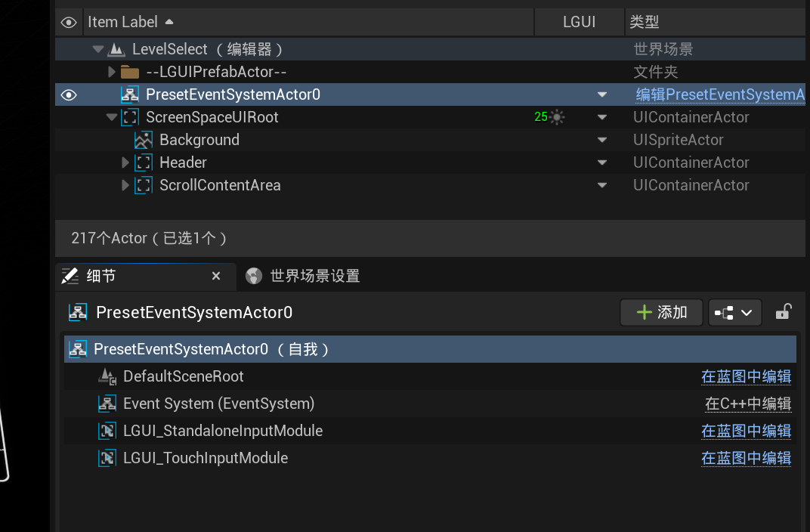Viewport: 810px width, 532px height.
Task: Click the Background sprite actor icon
Action: coord(144,141)
